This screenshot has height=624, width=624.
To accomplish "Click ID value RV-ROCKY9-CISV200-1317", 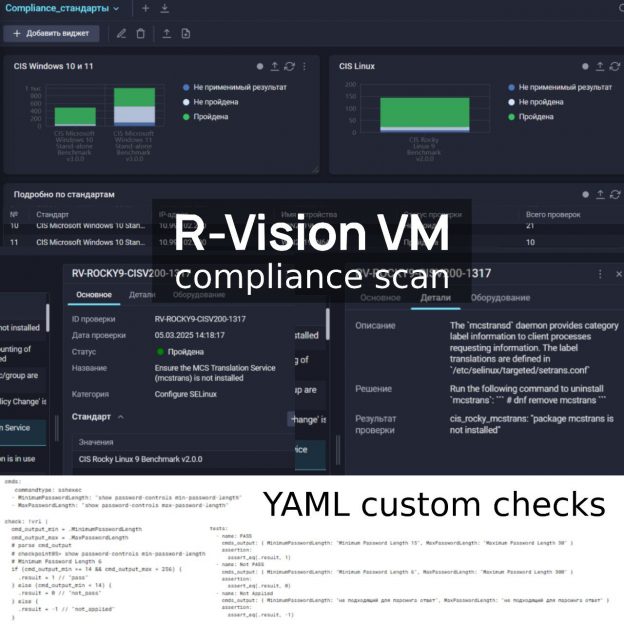I will click(200, 319).
